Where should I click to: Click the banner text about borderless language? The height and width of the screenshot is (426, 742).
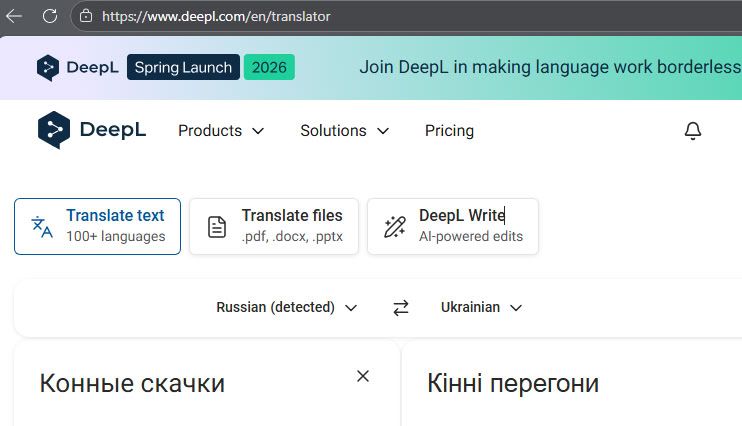550,68
